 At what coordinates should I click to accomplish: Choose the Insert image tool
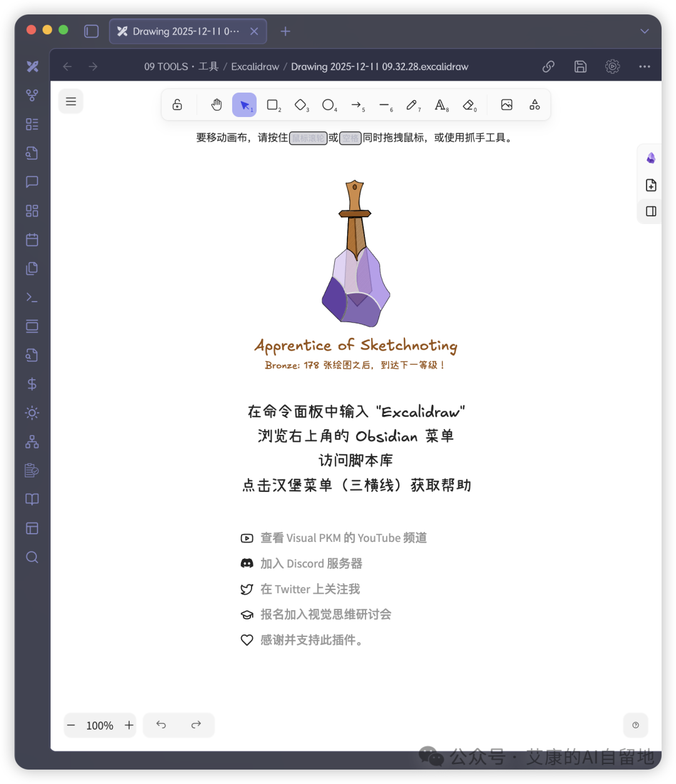click(x=507, y=105)
